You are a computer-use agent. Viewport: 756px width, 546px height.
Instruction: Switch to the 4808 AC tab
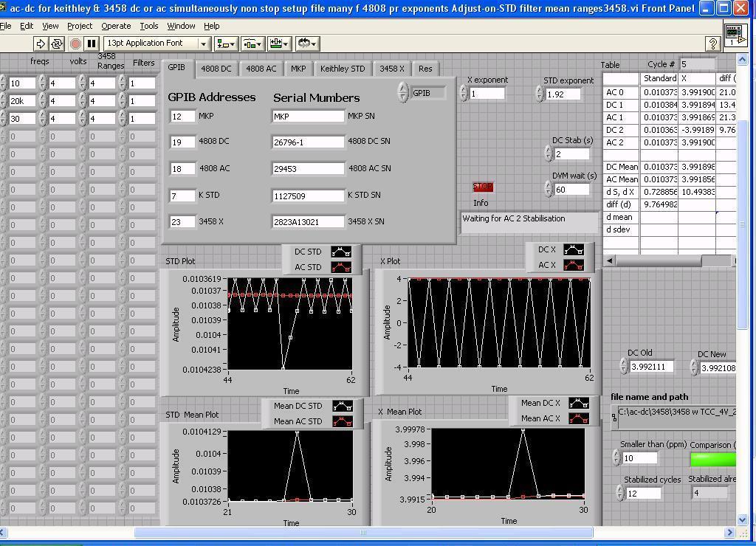pyautogui.click(x=261, y=69)
